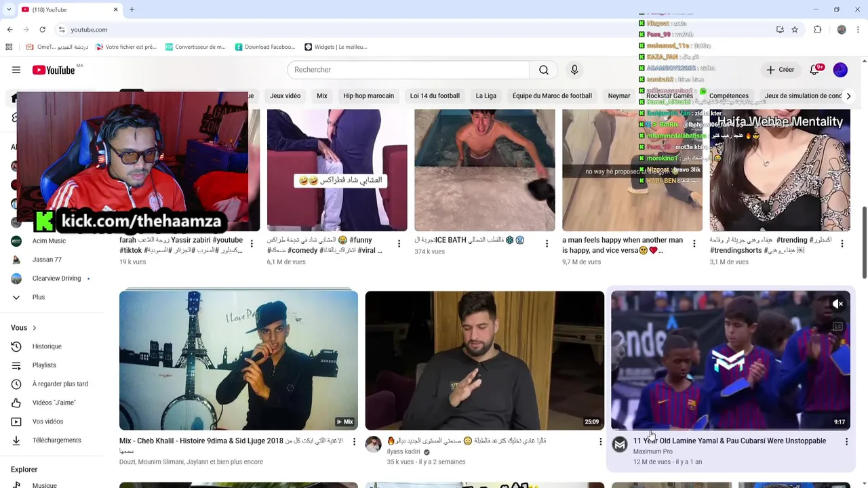This screenshot has width=868, height=488.
Task: Open '11 Year Old Lamine Yamal' title
Action: [730, 441]
